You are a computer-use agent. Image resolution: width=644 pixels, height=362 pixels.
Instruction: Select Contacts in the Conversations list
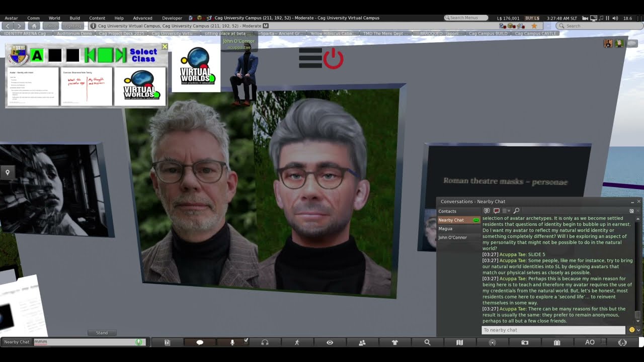click(x=458, y=211)
